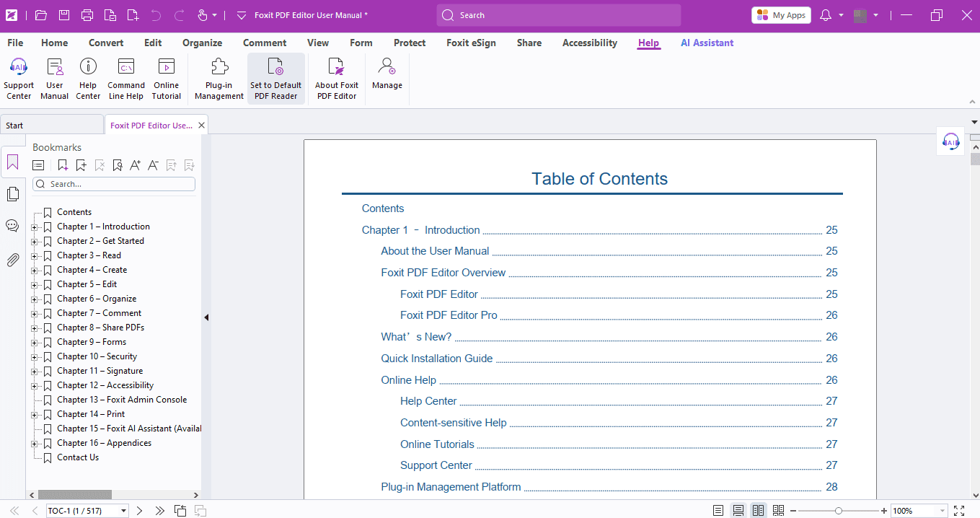Switch to the Start document tab
980x518 pixels.
click(x=52, y=125)
